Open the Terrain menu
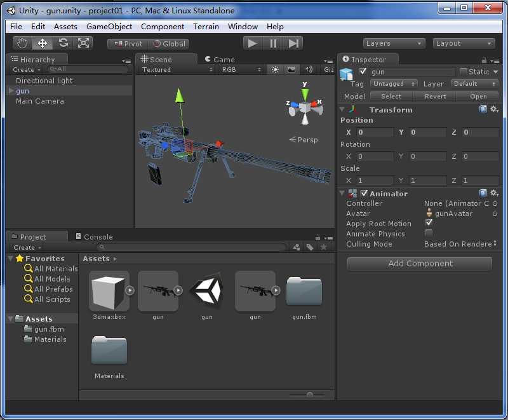Image resolution: width=508 pixels, height=420 pixels. (206, 27)
